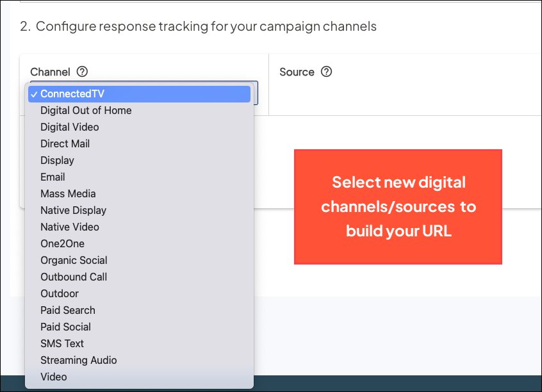Choose Mass Media channel option
The height and width of the screenshot is (392, 542).
tap(68, 194)
